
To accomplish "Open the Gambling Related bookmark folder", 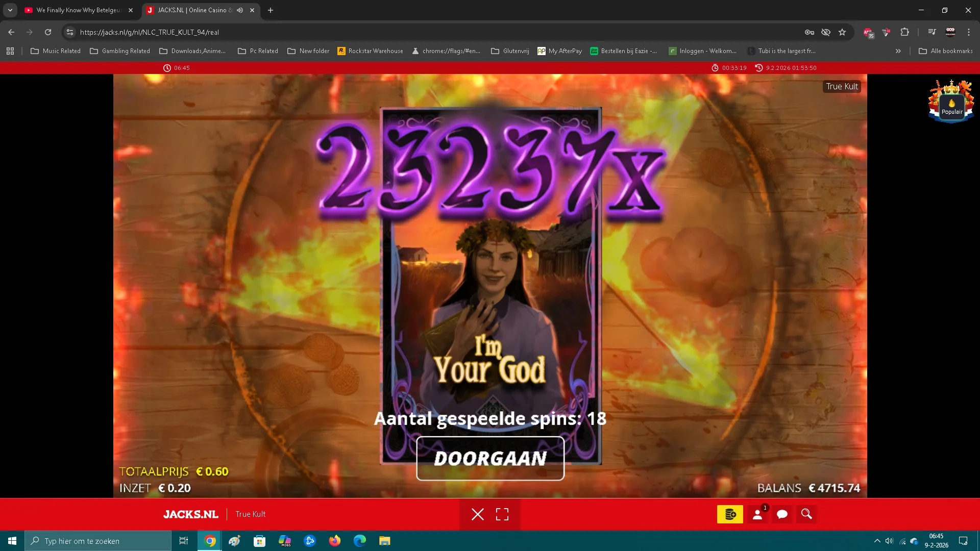I will click(120, 51).
